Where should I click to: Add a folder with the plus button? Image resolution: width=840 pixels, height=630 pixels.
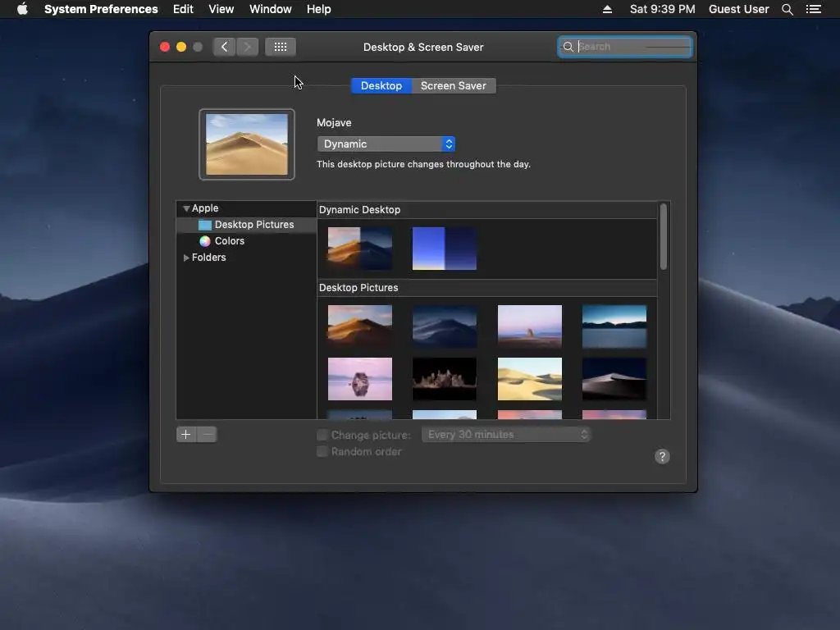[x=186, y=435]
